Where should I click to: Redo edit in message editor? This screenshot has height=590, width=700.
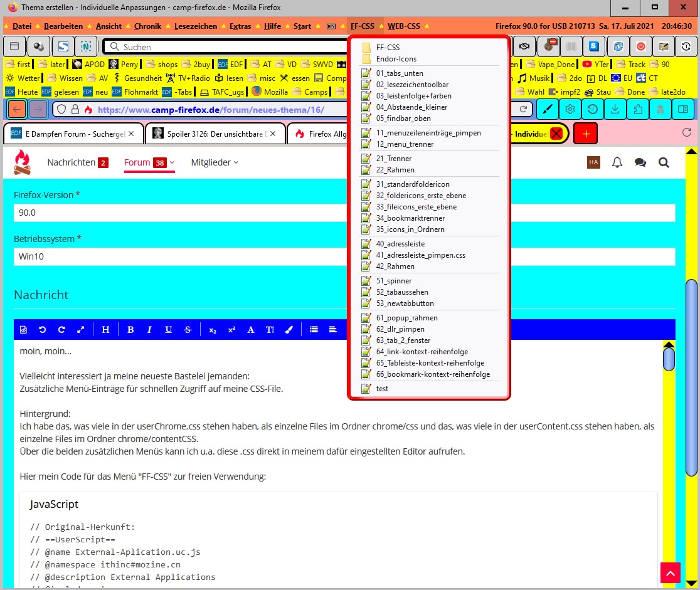[x=61, y=329]
